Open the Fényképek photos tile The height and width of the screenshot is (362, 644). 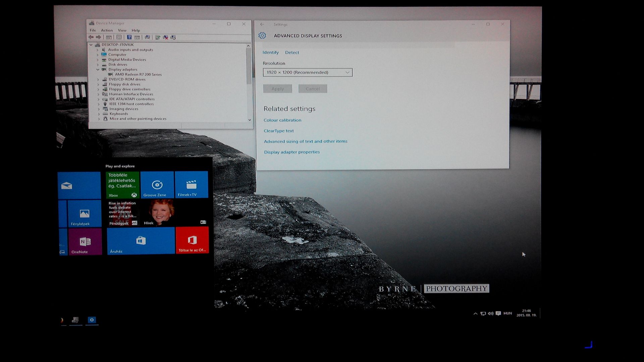tap(85, 214)
